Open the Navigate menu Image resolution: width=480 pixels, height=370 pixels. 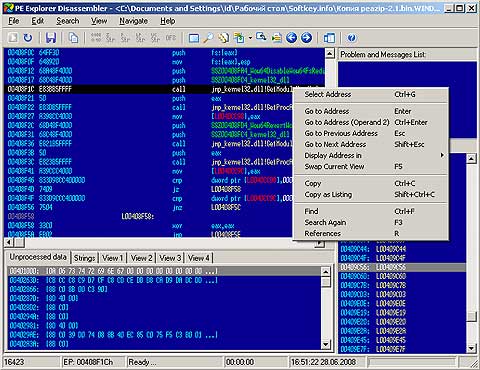133,21
